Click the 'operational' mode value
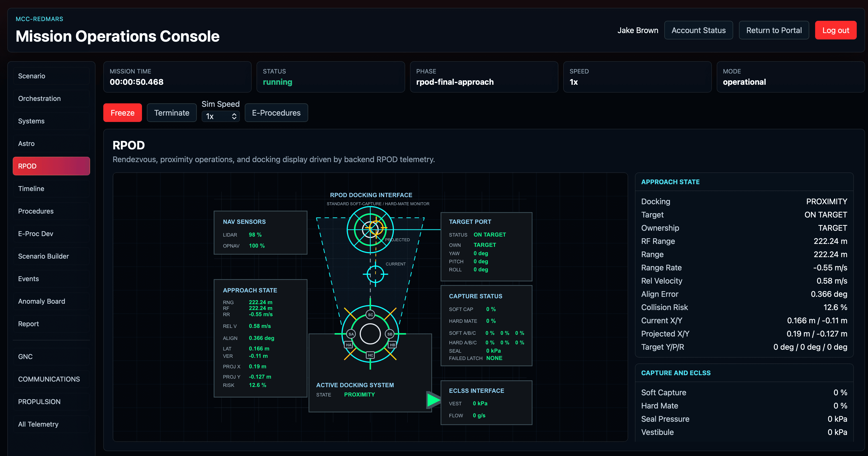Viewport: 868px width, 456px height. point(744,82)
